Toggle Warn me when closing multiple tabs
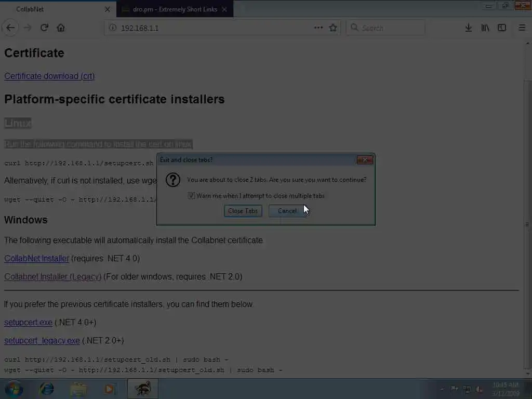This screenshot has width=532, height=399. [x=191, y=196]
